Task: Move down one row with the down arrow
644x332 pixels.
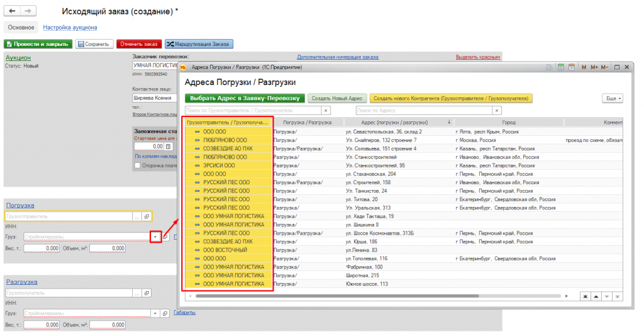Action: point(607,297)
